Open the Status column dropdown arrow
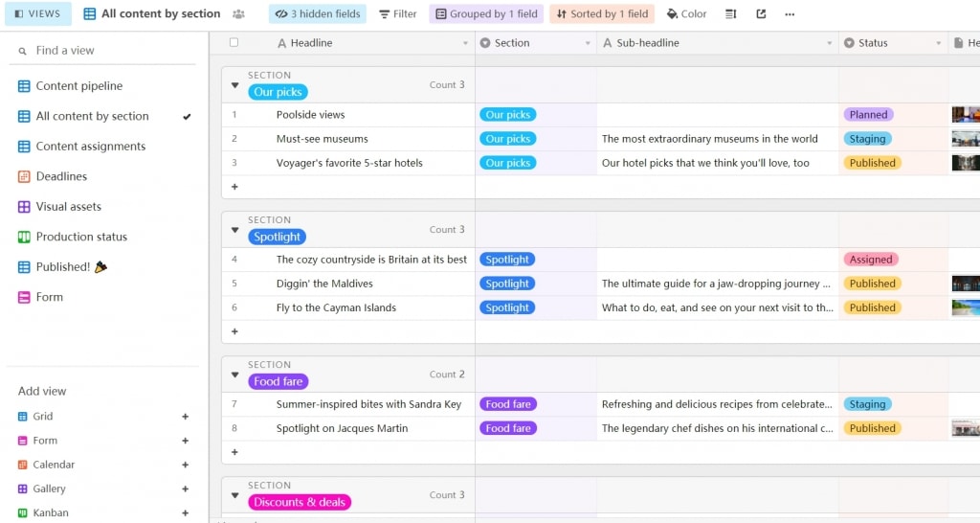This screenshot has height=523, width=980. pos(939,44)
